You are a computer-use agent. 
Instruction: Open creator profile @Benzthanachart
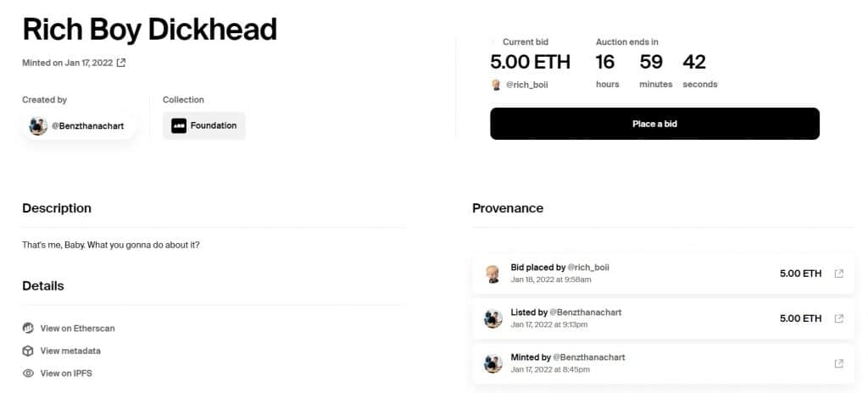79,126
